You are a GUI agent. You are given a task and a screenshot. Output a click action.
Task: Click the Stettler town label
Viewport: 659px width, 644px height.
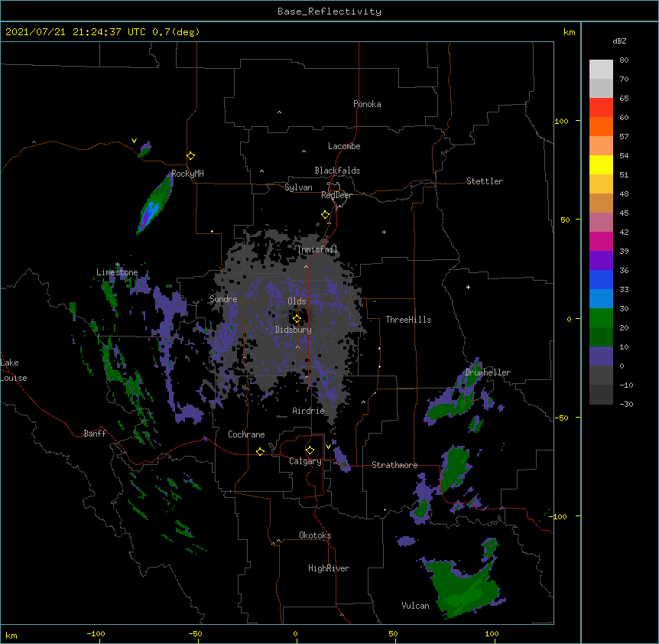pos(485,181)
